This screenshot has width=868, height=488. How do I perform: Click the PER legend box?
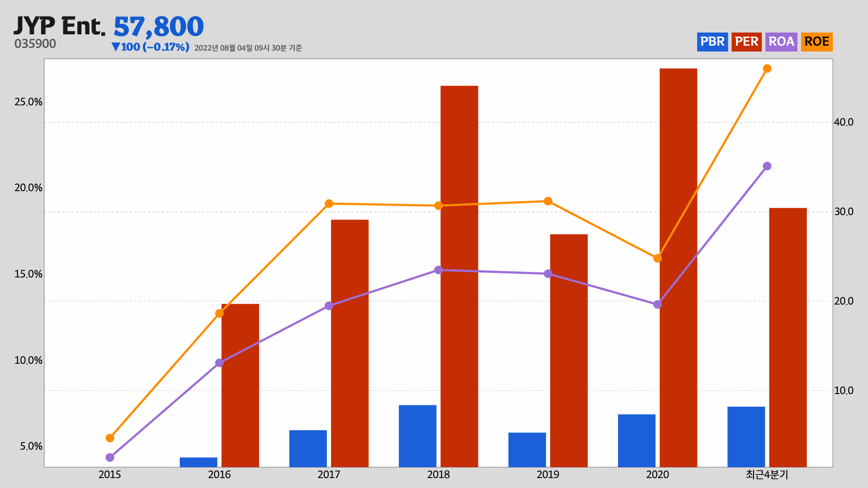(x=746, y=42)
